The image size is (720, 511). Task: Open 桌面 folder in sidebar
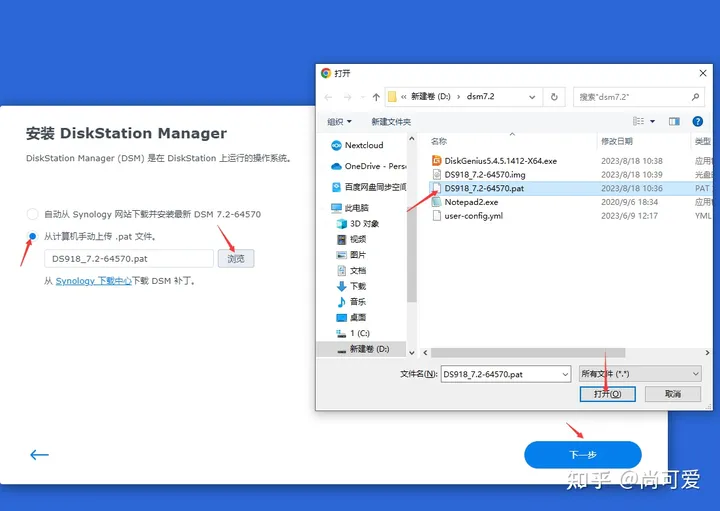pyautogui.click(x=351, y=317)
